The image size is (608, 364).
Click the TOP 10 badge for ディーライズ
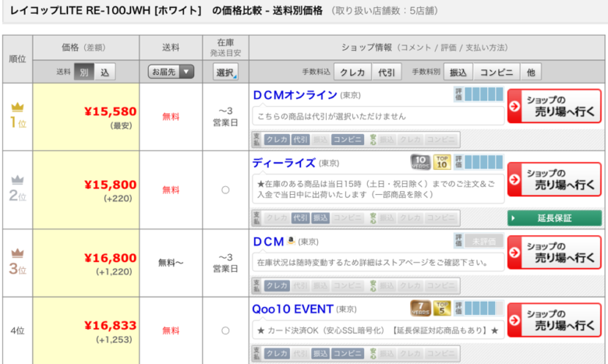[442, 162]
